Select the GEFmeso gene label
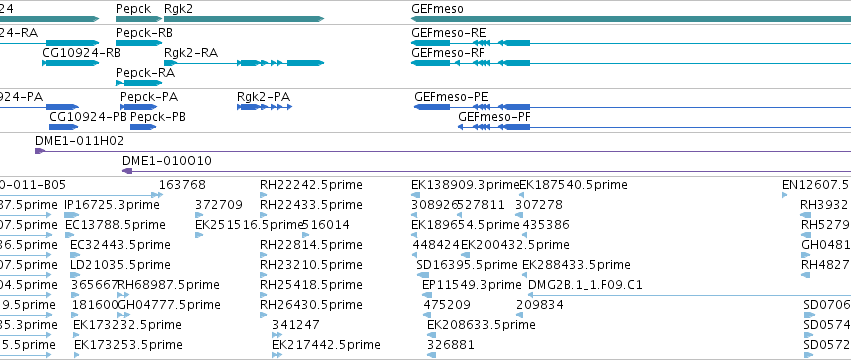The width and height of the screenshot is (851, 360). (x=437, y=9)
